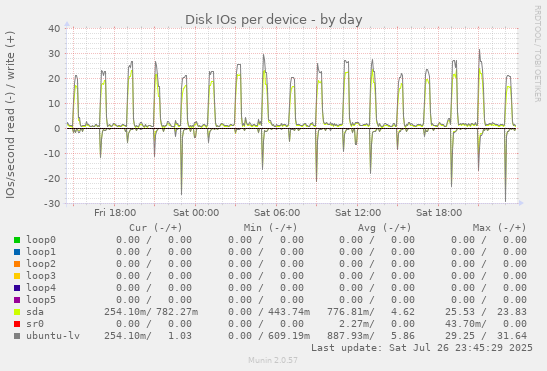547x371 pixels.
Task: Select sda minimum write value '443.74m'
Action: point(289,312)
